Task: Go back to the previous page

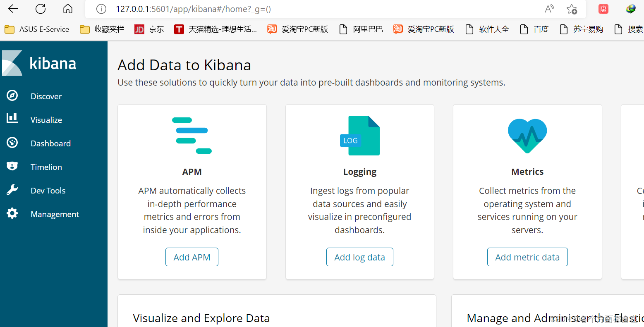Action: [x=13, y=9]
